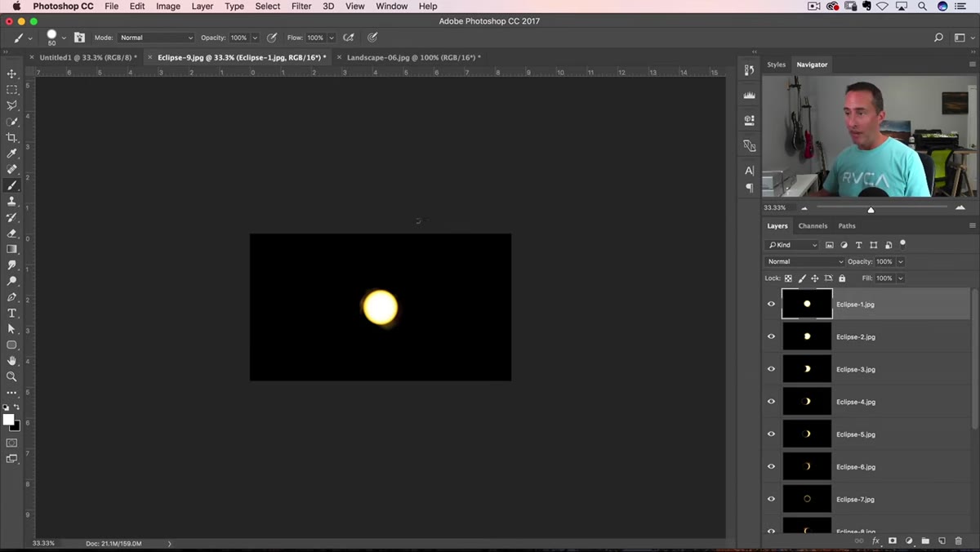Open the Layer menu
This screenshot has height=552, width=980.
pos(202,6)
